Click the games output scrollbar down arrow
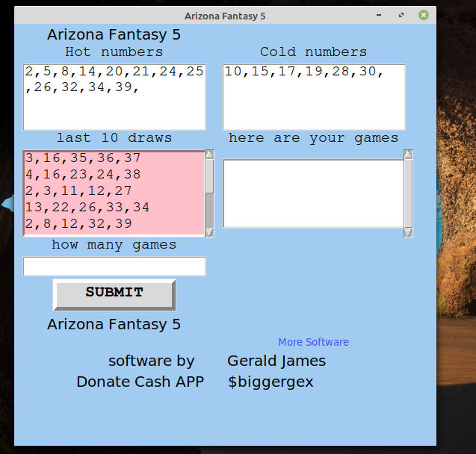This screenshot has width=476, height=454. [x=408, y=233]
